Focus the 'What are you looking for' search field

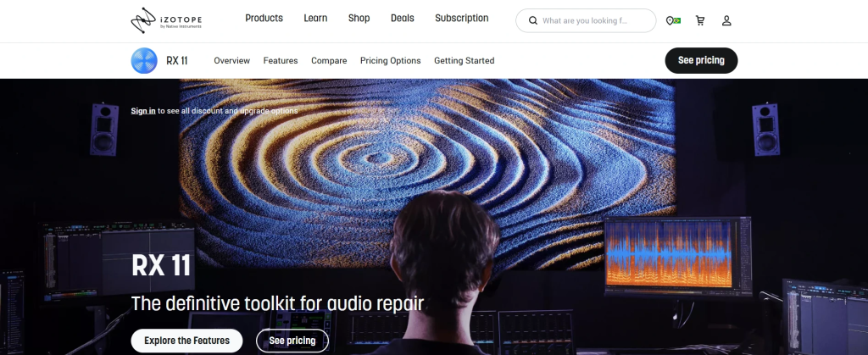click(593, 20)
